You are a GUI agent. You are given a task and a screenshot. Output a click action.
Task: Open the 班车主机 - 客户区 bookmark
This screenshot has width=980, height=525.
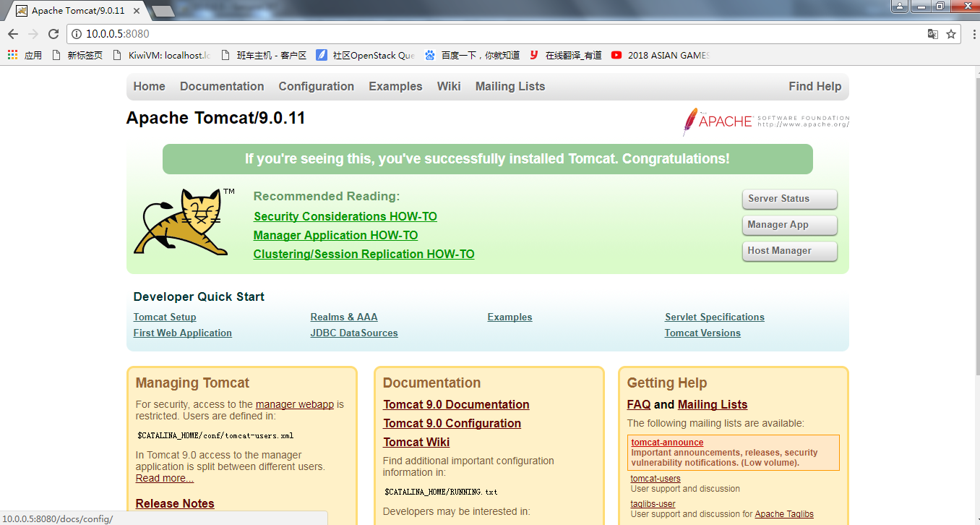pos(264,55)
